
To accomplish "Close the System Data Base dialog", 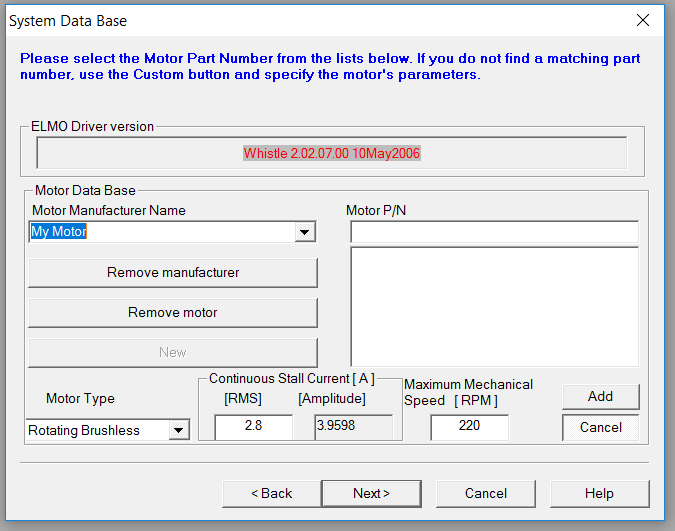I will pyautogui.click(x=643, y=20).
